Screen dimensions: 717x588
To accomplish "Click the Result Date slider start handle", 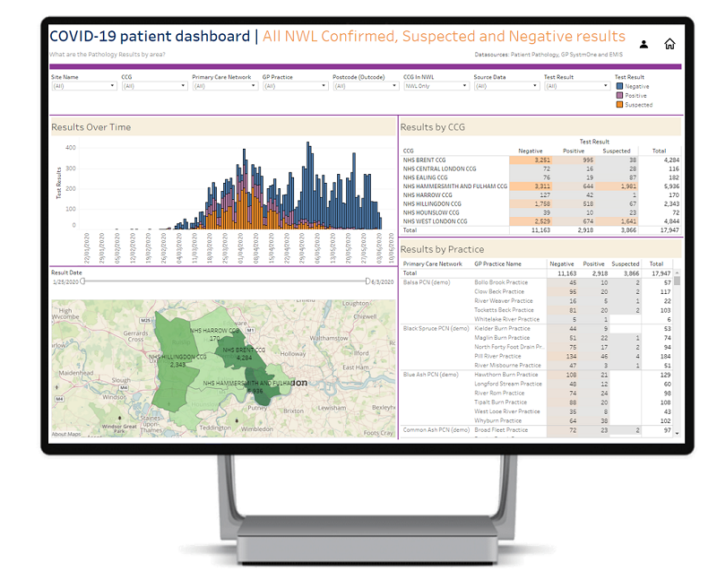I will (x=82, y=281).
